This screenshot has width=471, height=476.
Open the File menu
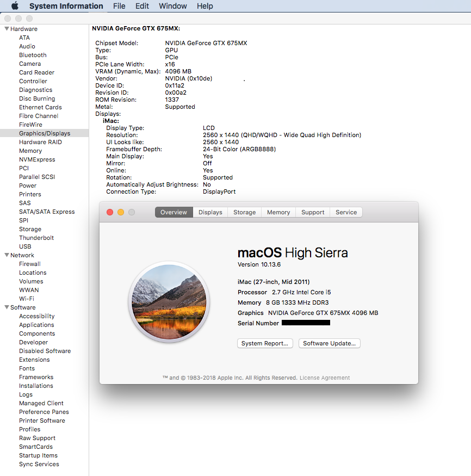pyautogui.click(x=119, y=6)
